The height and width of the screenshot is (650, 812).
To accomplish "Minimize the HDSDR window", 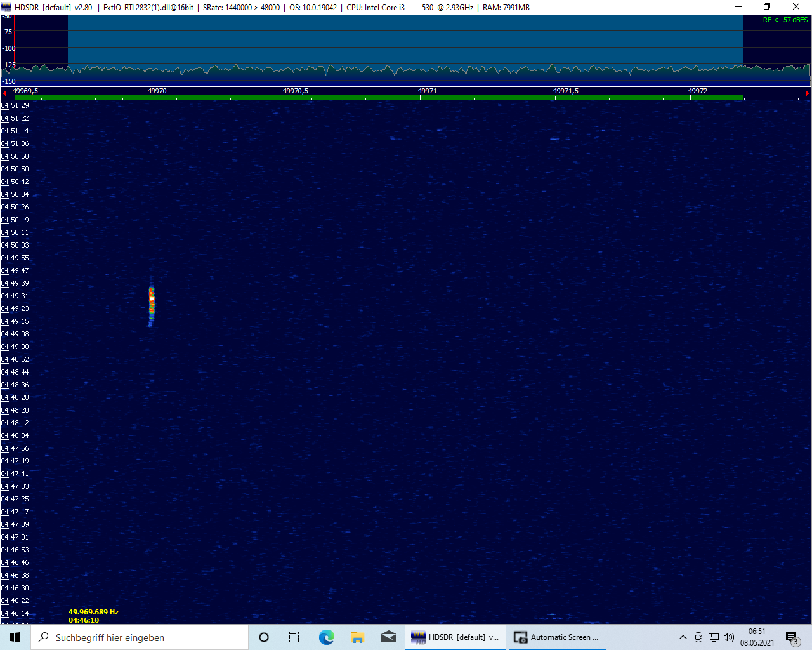I will click(x=738, y=7).
